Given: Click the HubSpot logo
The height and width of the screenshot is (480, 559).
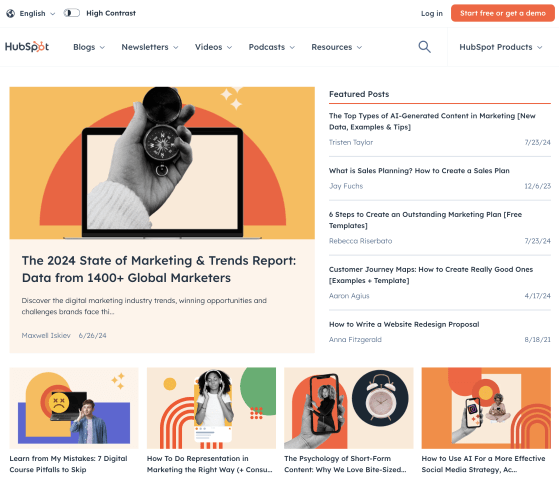Looking at the screenshot, I should [27, 47].
